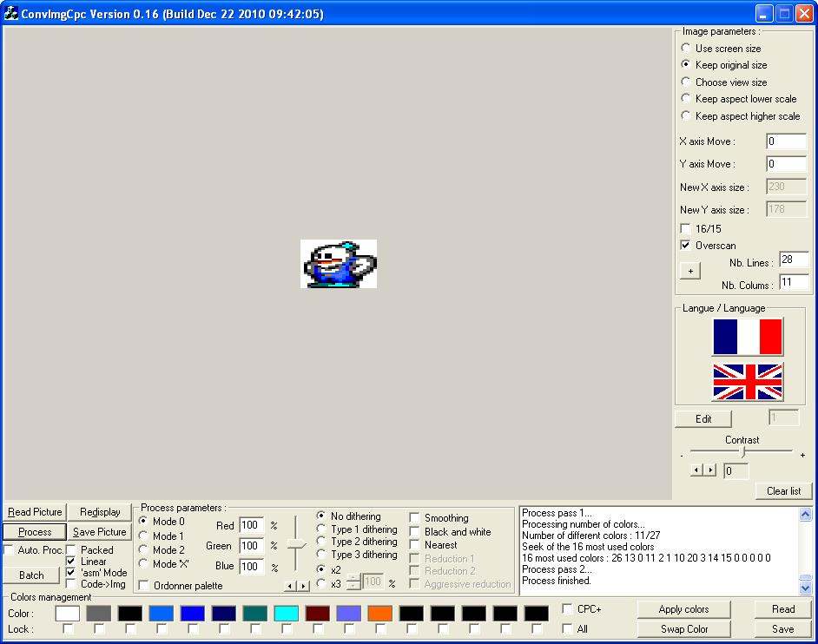The height and width of the screenshot is (644, 818).
Task: Select the British flag language
Action: (x=747, y=382)
